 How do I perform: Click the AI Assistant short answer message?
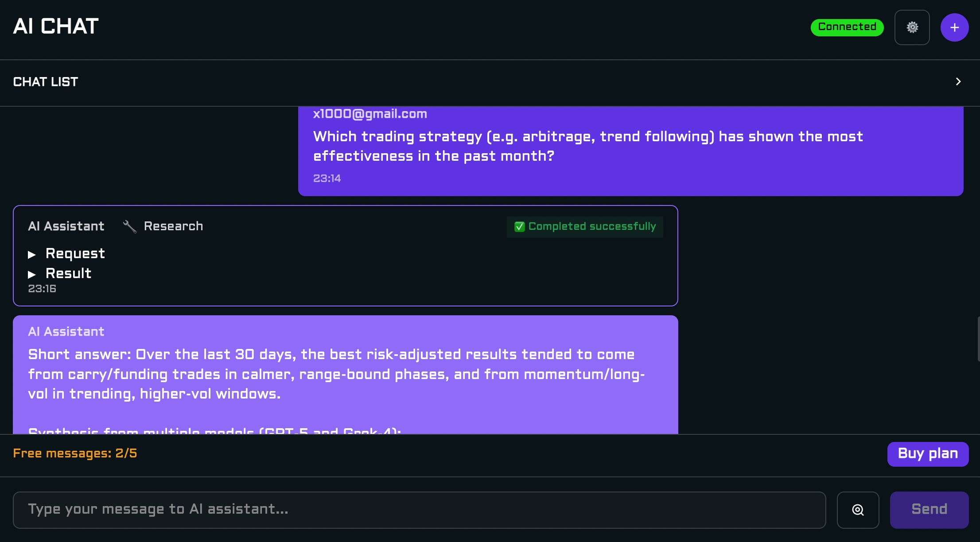coord(337,374)
